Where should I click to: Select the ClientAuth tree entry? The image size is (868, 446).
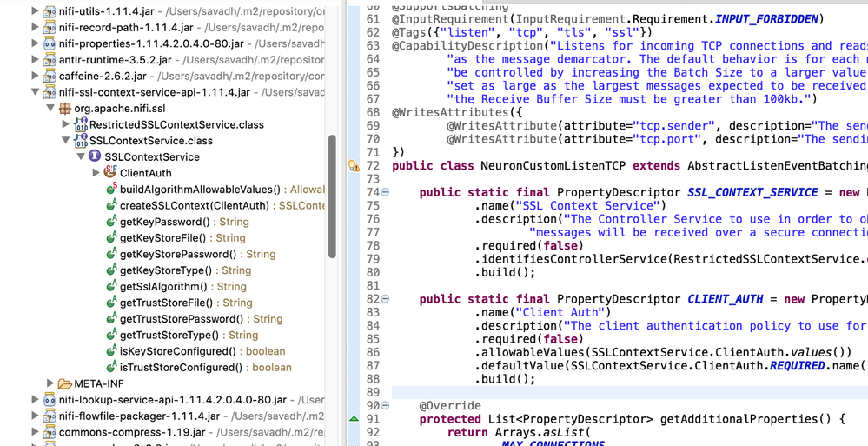tap(146, 173)
